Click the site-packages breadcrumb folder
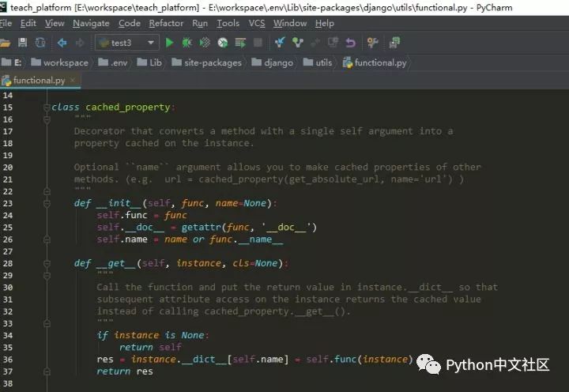The image size is (569, 392). pyautogui.click(x=206, y=62)
